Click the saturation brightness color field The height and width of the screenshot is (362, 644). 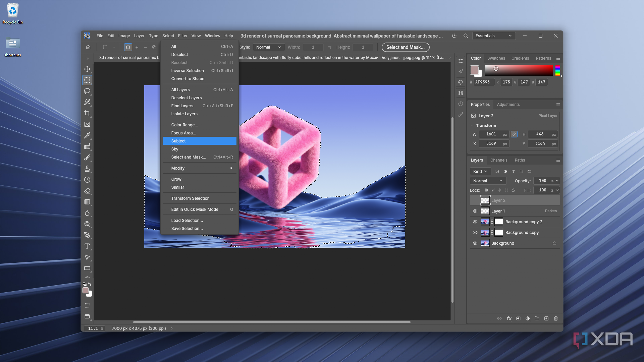tap(519, 71)
